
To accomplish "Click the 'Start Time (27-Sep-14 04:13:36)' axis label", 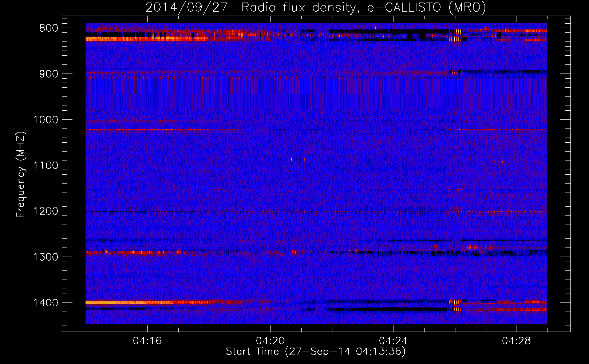I will pyautogui.click(x=316, y=352).
